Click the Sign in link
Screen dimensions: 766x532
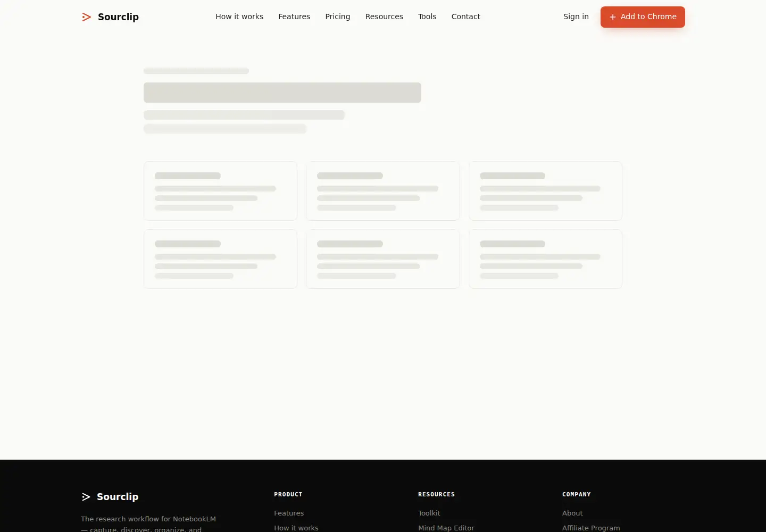coord(576,16)
